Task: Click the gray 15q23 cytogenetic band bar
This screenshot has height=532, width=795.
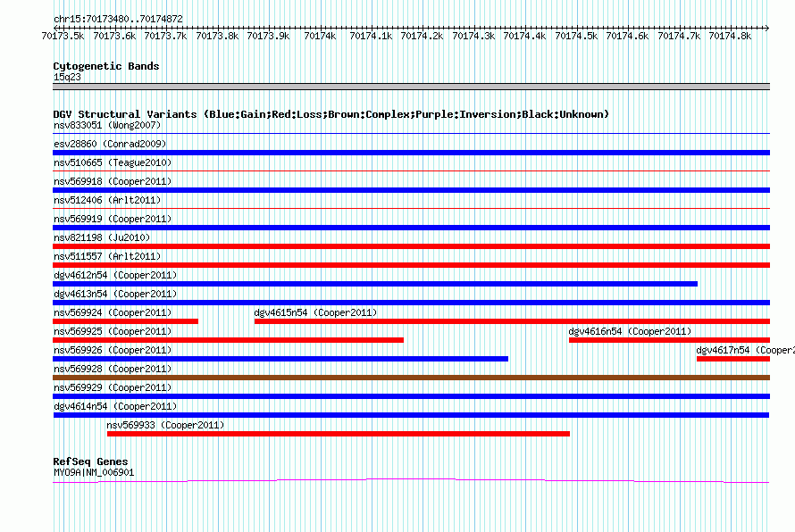Action: tap(411, 87)
